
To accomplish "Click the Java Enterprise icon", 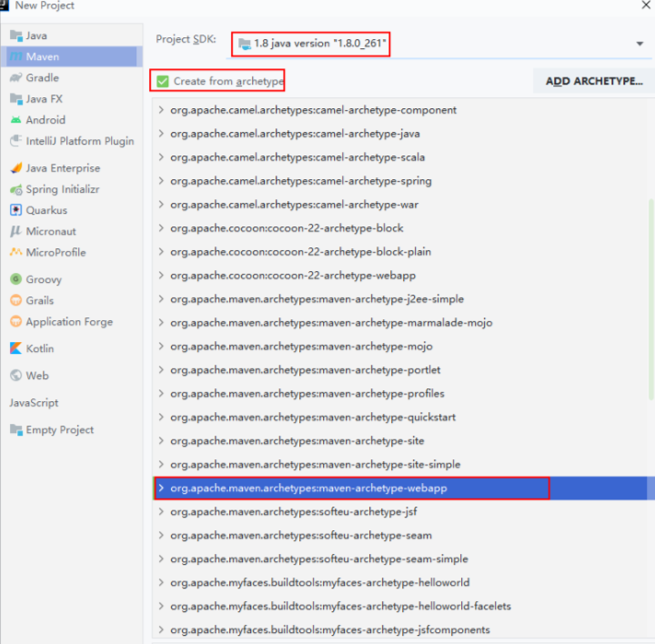I will point(15,168).
